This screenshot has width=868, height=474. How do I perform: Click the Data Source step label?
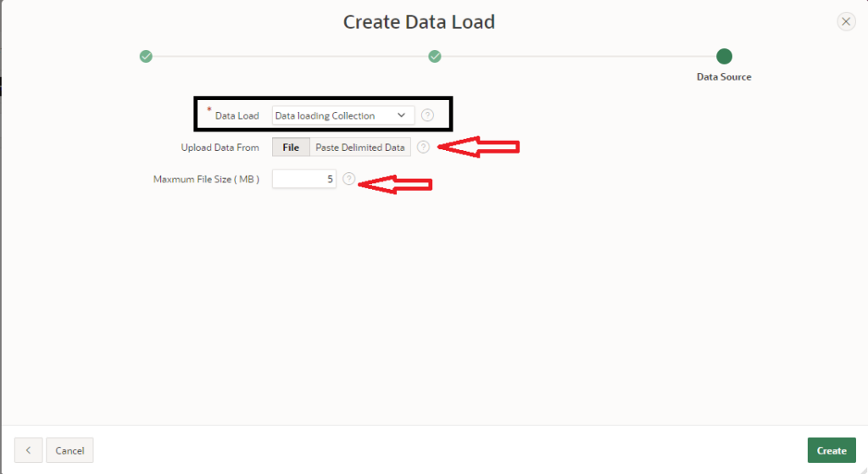click(724, 77)
